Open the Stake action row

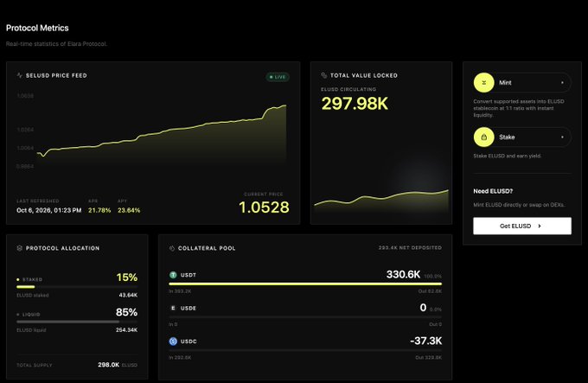pyautogui.click(x=522, y=137)
